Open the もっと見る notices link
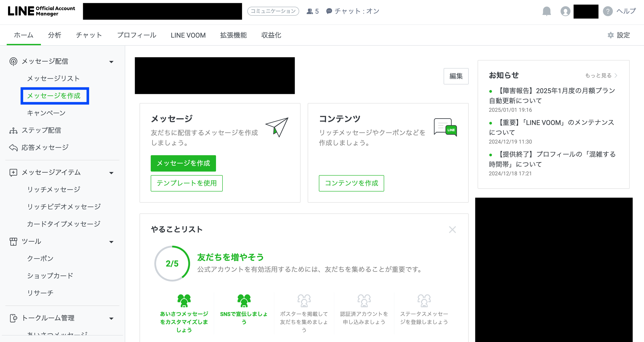Screen dimensions: 644x342 pyautogui.click(x=601, y=75)
